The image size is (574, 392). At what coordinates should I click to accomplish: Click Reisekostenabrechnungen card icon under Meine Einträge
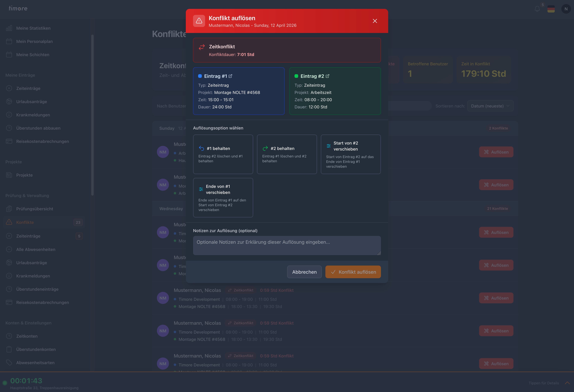[x=9, y=141]
